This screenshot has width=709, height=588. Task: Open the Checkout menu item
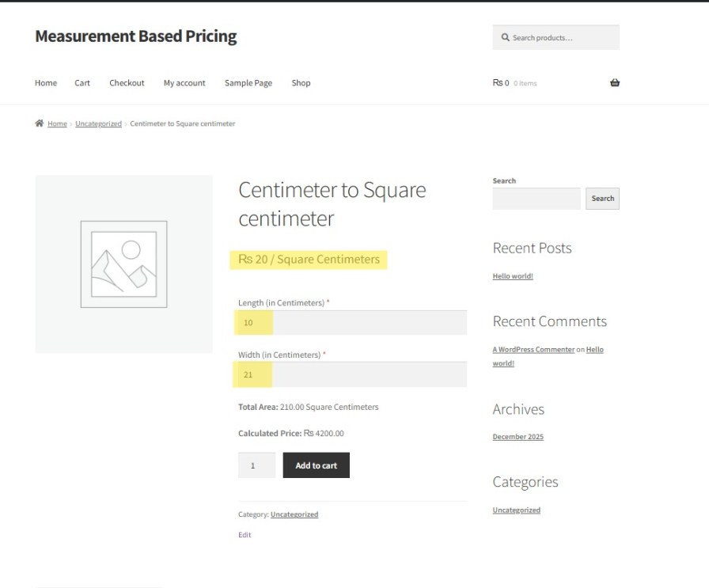pos(127,83)
